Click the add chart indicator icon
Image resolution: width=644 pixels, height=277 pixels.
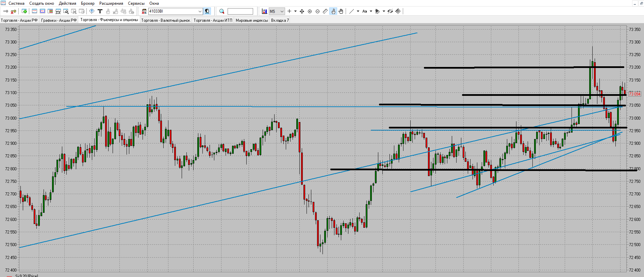tap(264, 12)
